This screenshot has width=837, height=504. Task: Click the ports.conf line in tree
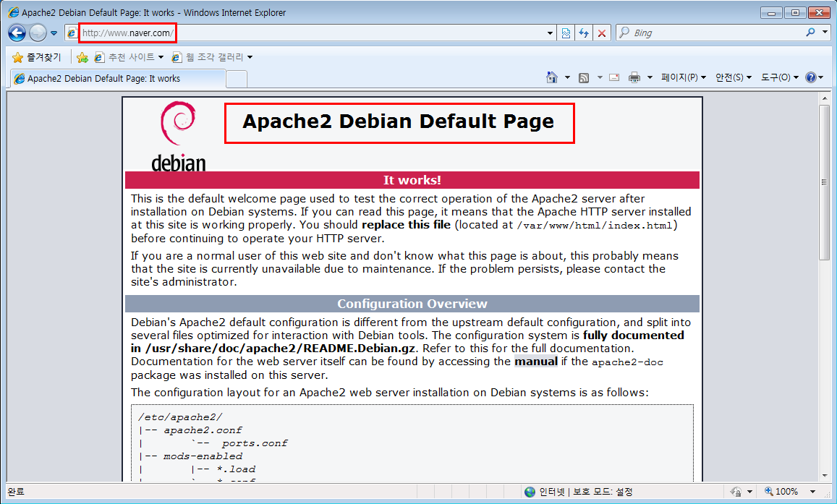pos(255,443)
